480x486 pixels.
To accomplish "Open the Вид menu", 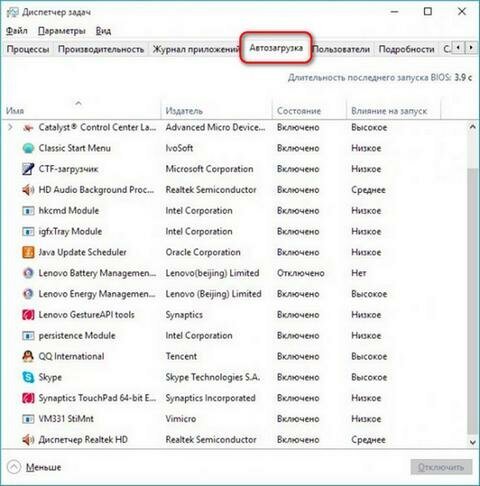I will (x=103, y=31).
